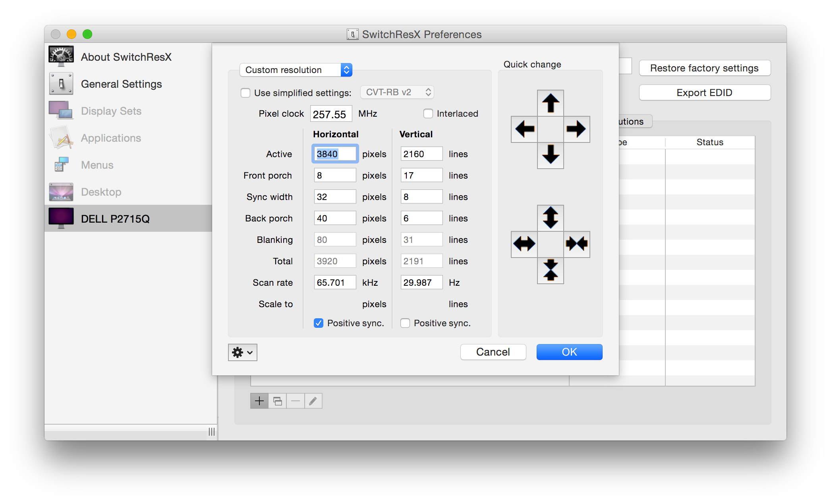The height and width of the screenshot is (504, 831).
Task: Click the vertical Sync width field
Action: (421, 197)
